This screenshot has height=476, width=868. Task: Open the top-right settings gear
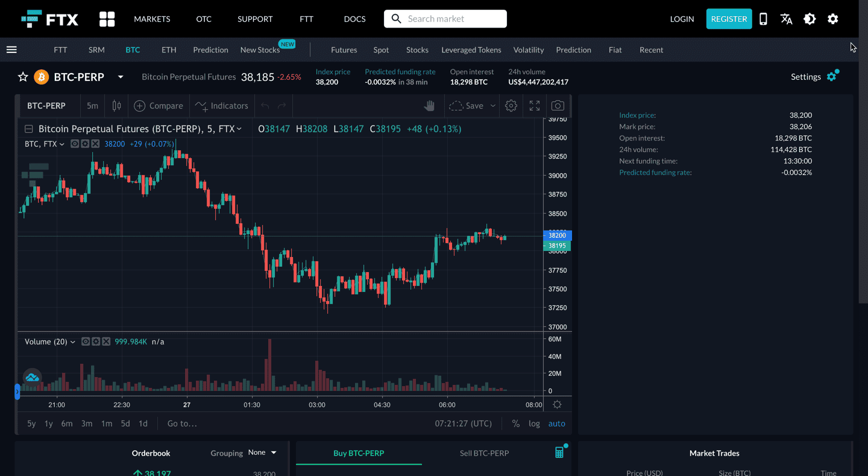pyautogui.click(x=833, y=19)
